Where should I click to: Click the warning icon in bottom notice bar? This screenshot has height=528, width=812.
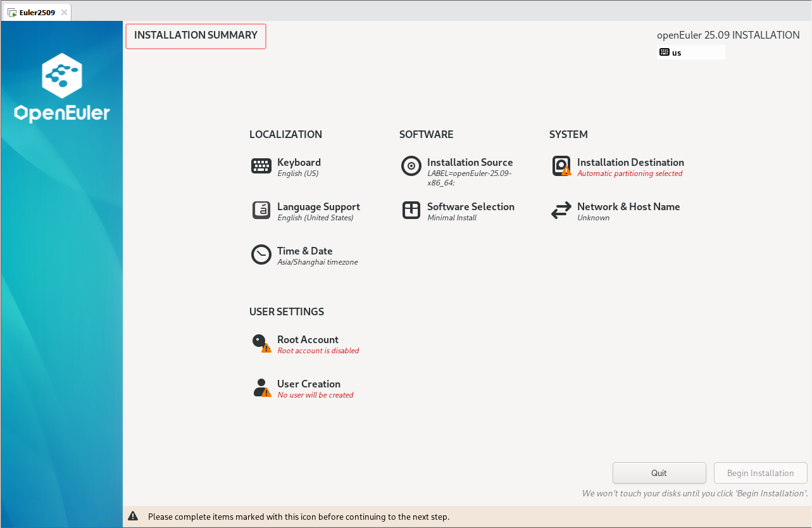click(133, 517)
